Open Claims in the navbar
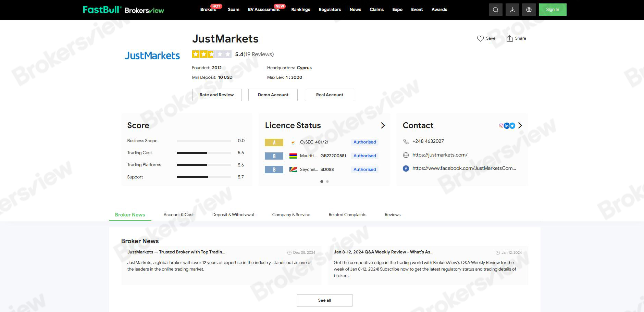 377,10
